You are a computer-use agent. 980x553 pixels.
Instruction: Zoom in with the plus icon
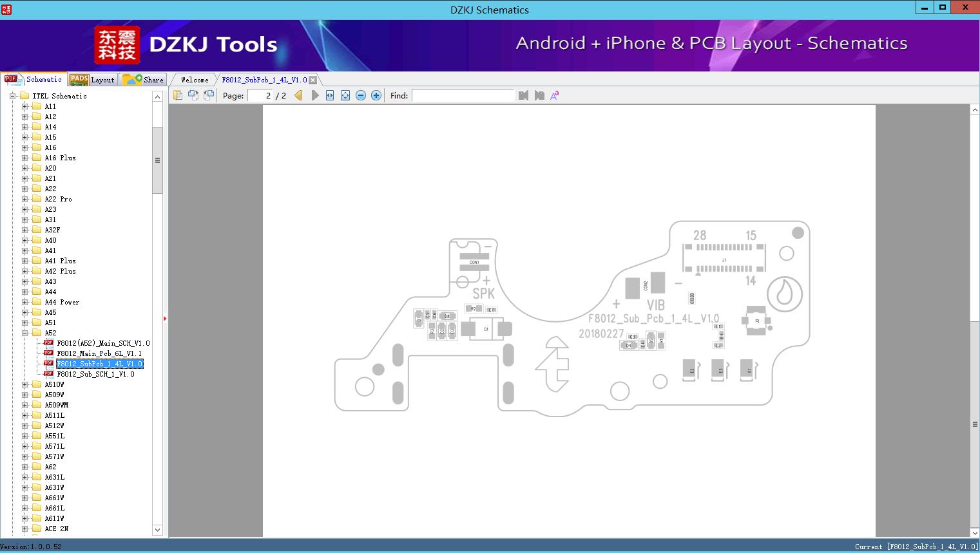[376, 95]
